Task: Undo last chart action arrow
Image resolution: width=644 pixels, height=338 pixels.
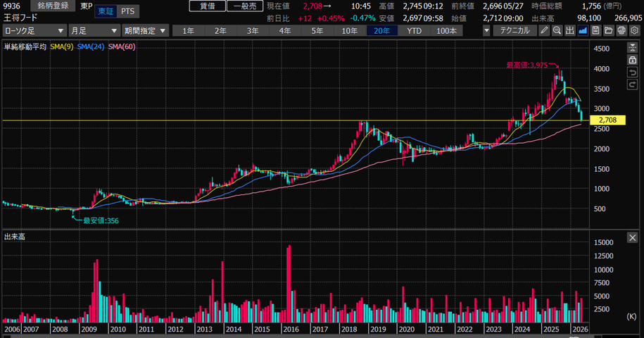Action: (x=633, y=73)
